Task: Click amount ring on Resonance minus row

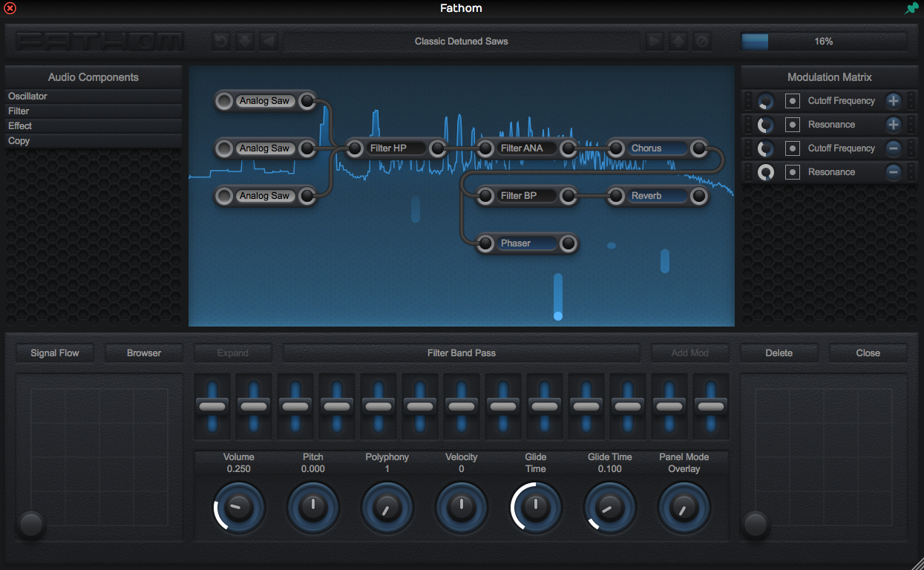Action: pos(766,172)
